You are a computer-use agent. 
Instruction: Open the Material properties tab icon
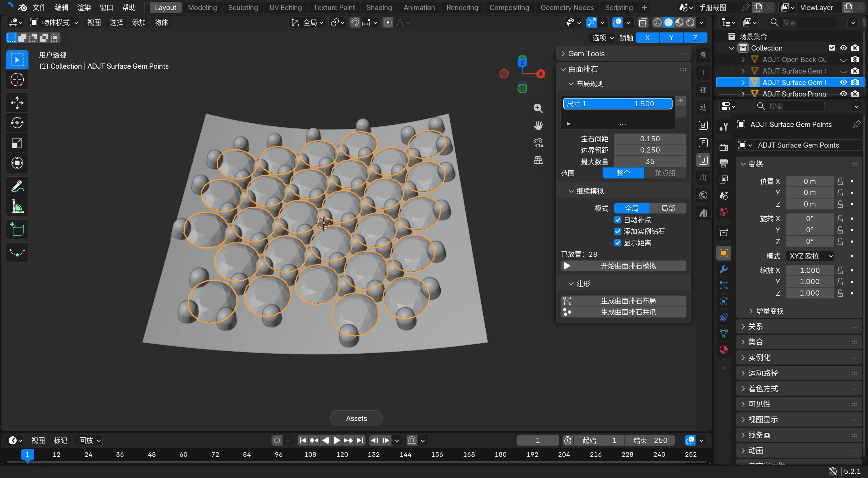click(723, 350)
